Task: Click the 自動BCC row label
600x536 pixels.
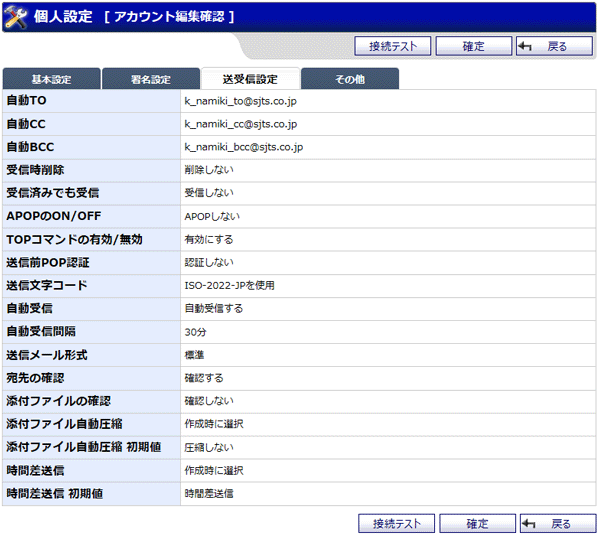Action: [x=30, y=147]
